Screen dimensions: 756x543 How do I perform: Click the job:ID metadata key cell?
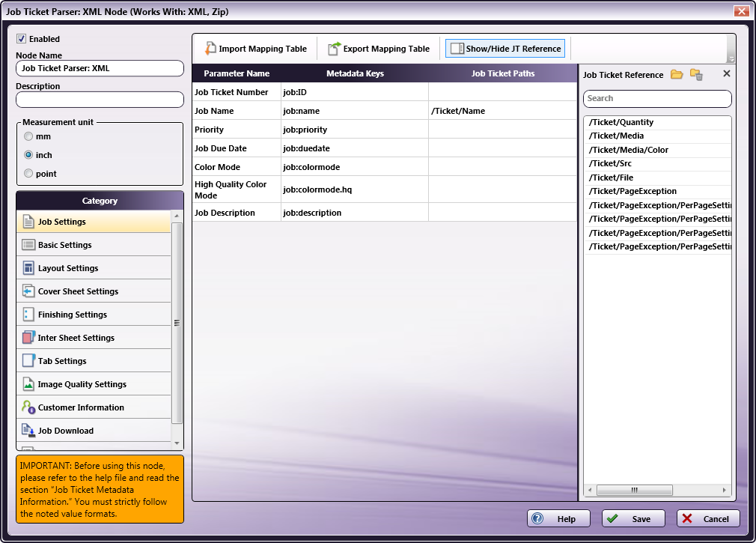pyautogui.click(x=354, y=92)
